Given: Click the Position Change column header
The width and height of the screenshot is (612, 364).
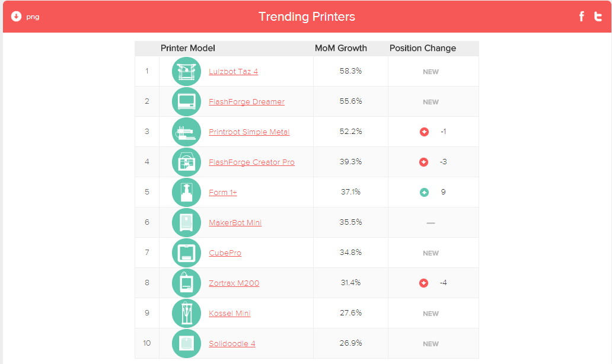Looking at the screenshot, I should click(423, 48).
